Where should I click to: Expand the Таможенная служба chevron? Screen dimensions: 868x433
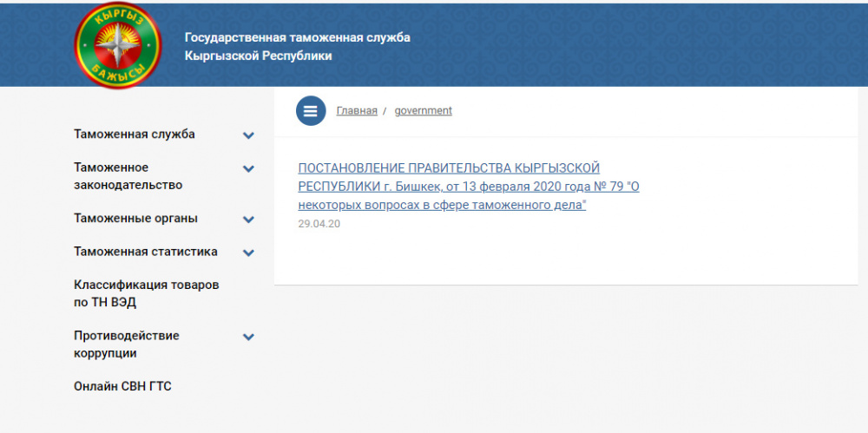click(248, 135)
